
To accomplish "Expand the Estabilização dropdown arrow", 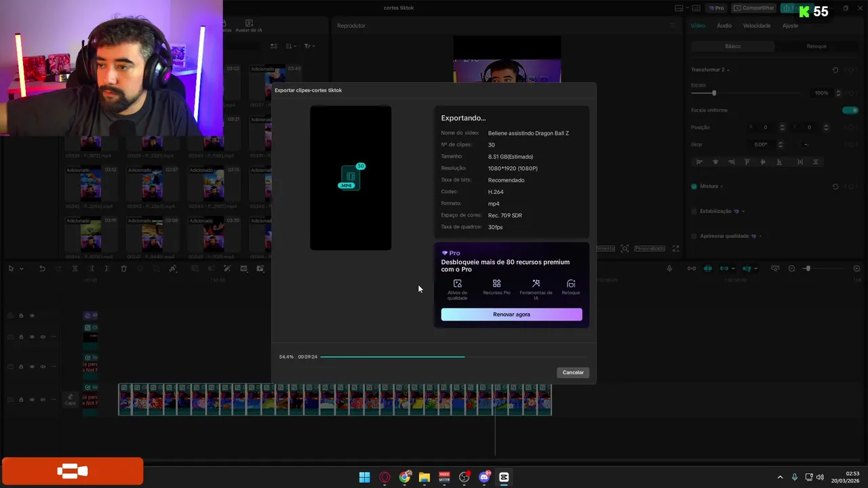I will 743,211.
